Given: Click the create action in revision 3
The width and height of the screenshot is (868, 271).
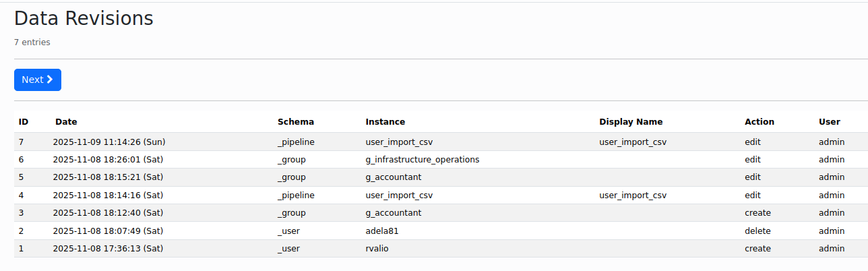Looking at the screenshot, I should pyautogui.click(x=757, y=213).
